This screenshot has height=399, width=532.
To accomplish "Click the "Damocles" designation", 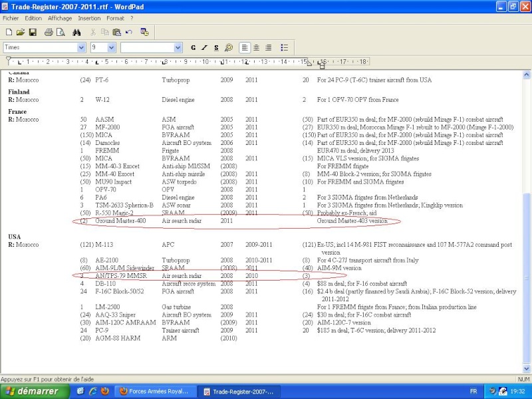I will 108,142.
